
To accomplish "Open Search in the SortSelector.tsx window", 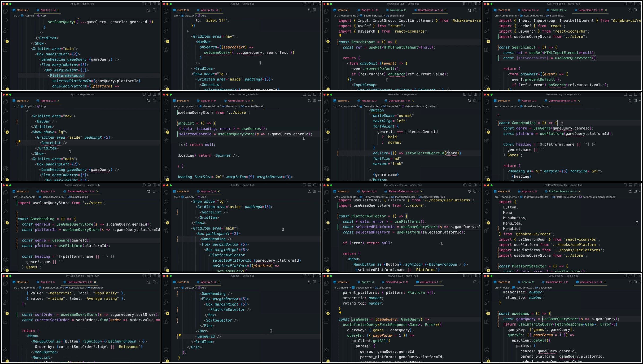I will click(6, 293).
